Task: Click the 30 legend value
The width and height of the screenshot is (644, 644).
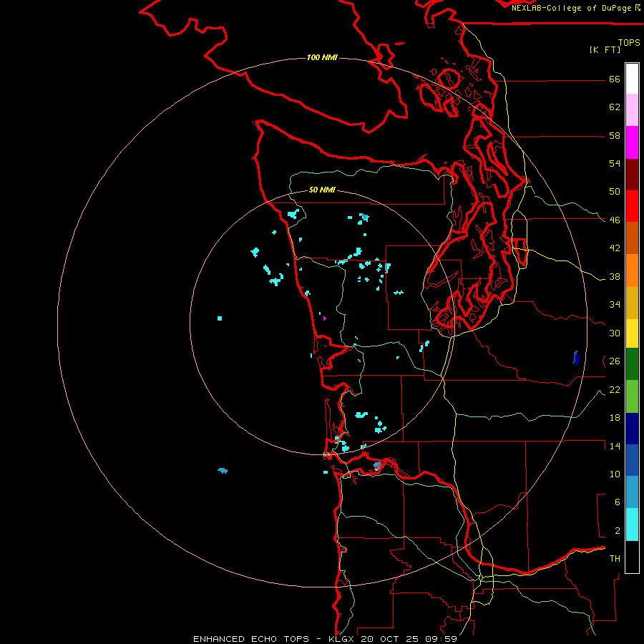Action: pos(615,333)
